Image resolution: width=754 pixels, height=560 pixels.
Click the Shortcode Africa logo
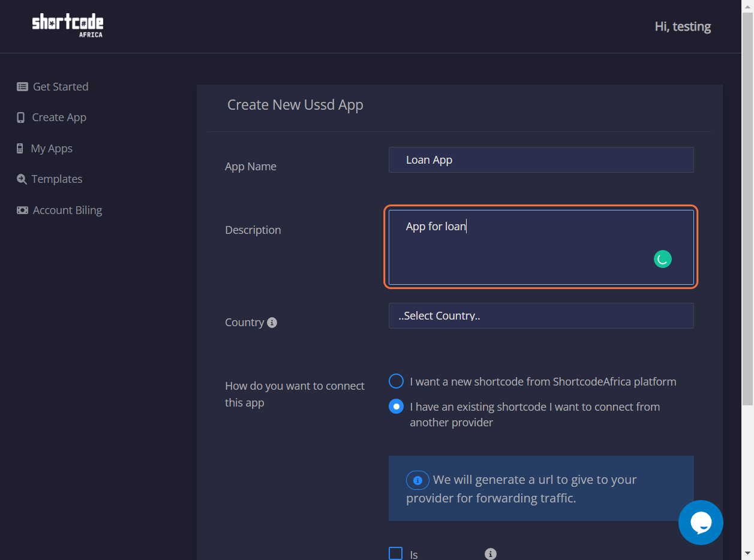click(68, 26)
